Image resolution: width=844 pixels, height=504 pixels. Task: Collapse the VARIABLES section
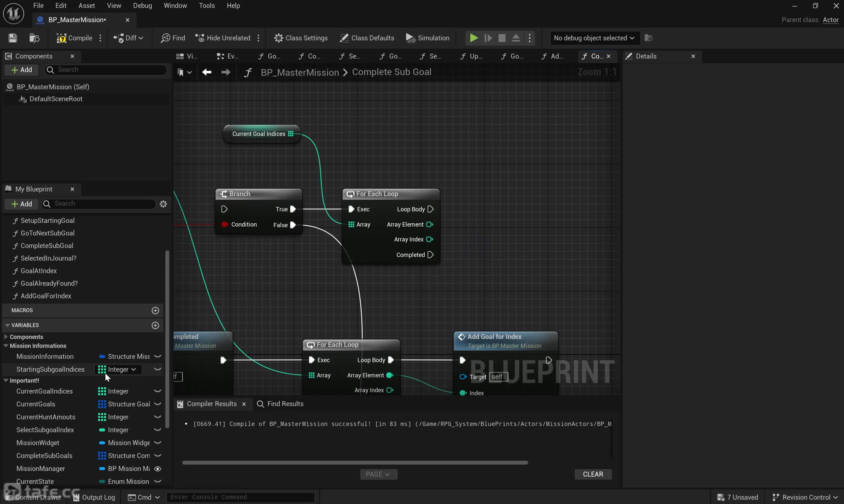(x=7, y=325)
